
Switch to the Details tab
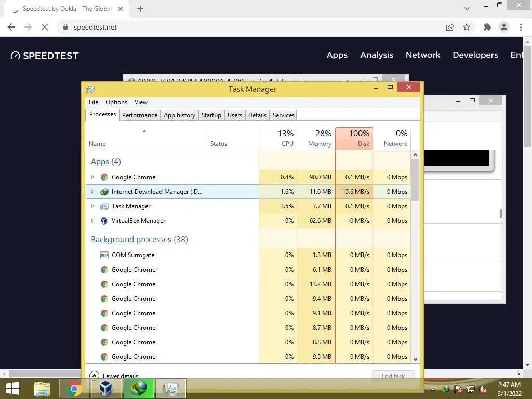(x=257, y=115)
